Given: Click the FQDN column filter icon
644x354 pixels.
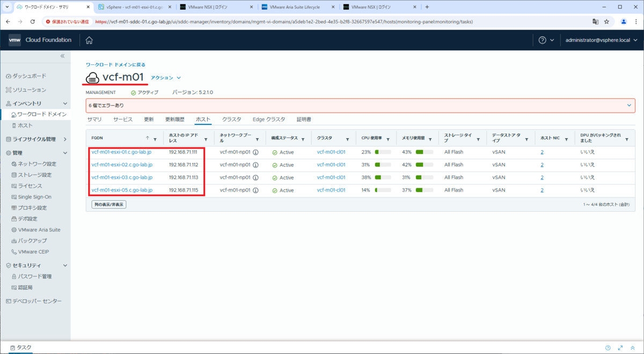Looking at the screenshot, I should tap(156, 138).
